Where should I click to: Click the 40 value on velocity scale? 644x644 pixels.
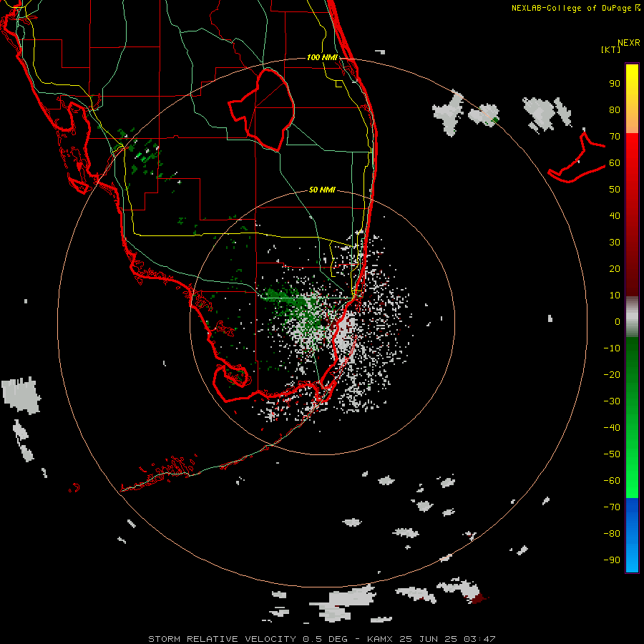point(615,216)
